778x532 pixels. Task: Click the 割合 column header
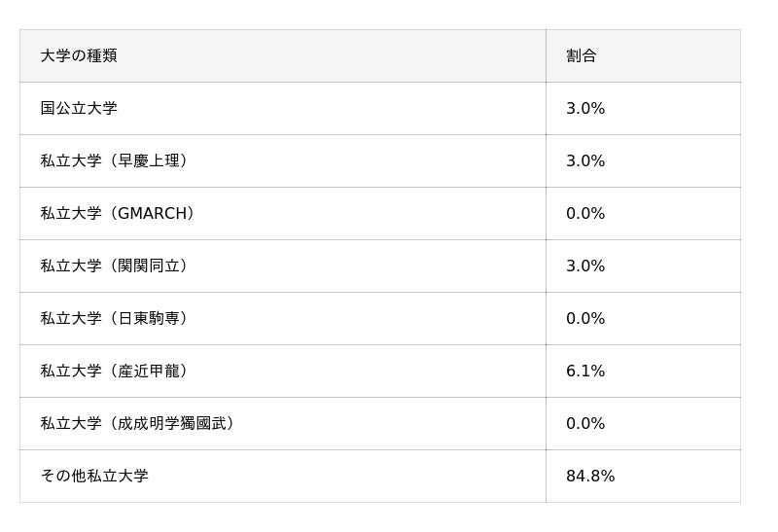[x=582, y=56]
